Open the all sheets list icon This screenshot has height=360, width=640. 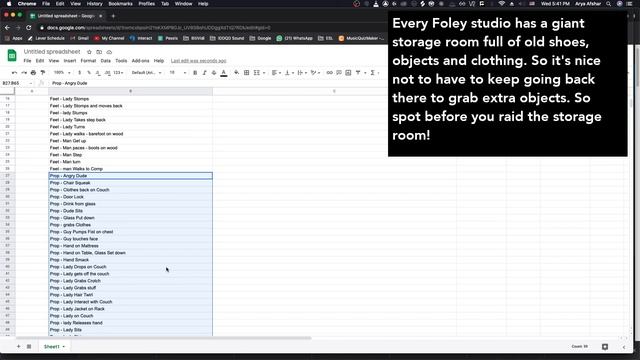(x=29, y=347)
